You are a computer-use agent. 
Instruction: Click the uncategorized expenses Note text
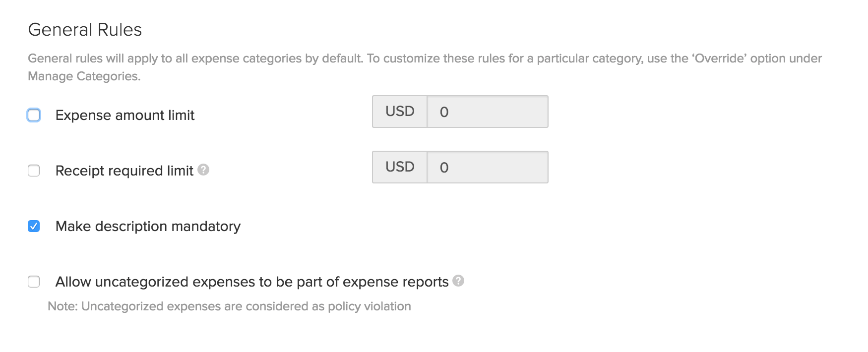tap(229, 306)
